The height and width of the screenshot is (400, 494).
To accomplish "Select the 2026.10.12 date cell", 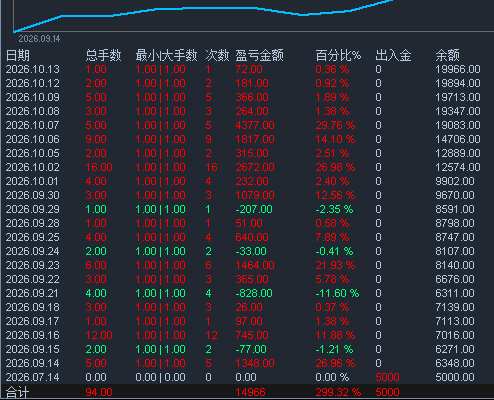I will [32, 83].
